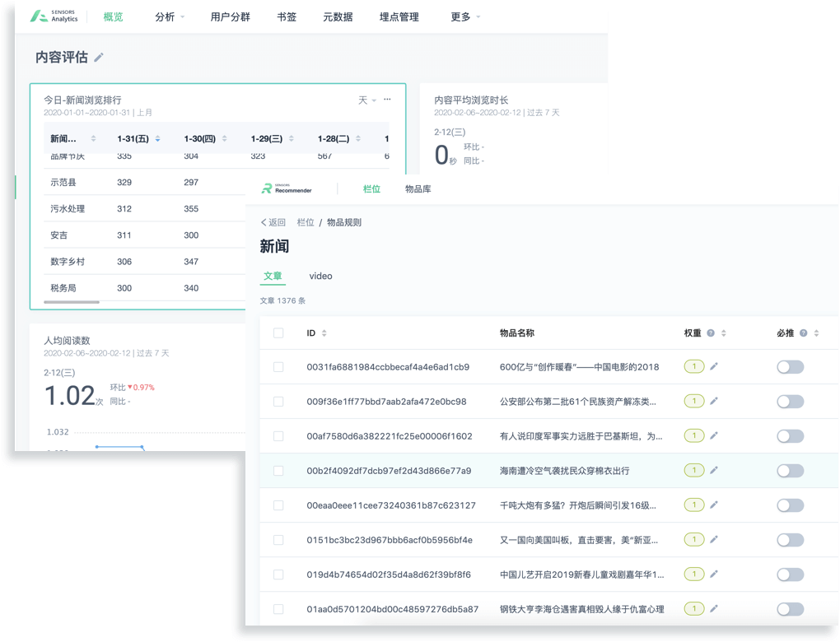Screen dimensions: 840x642
Task: Edit weight for 海南遭冷空气袭扰 article
Action: 714,470
